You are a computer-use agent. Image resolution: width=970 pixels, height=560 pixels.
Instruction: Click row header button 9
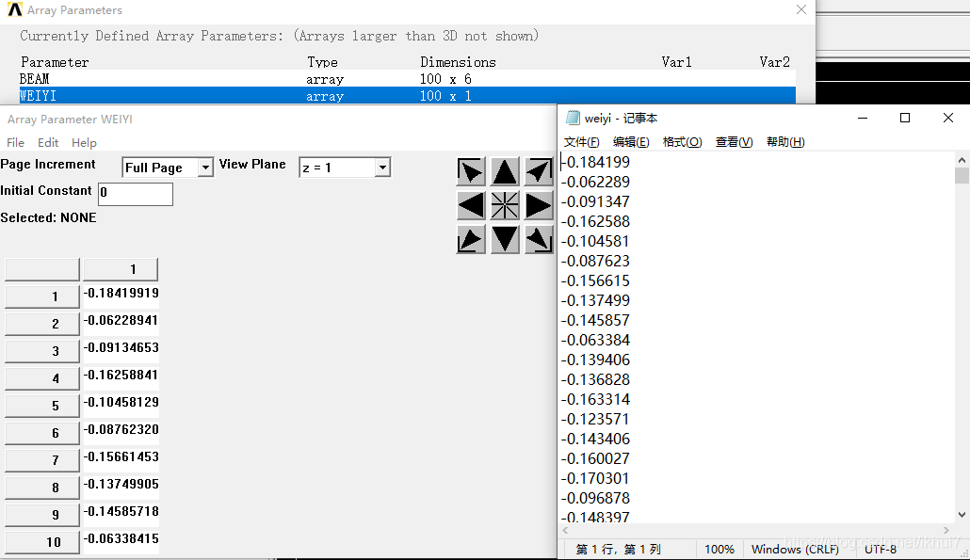tap(42, 515)
